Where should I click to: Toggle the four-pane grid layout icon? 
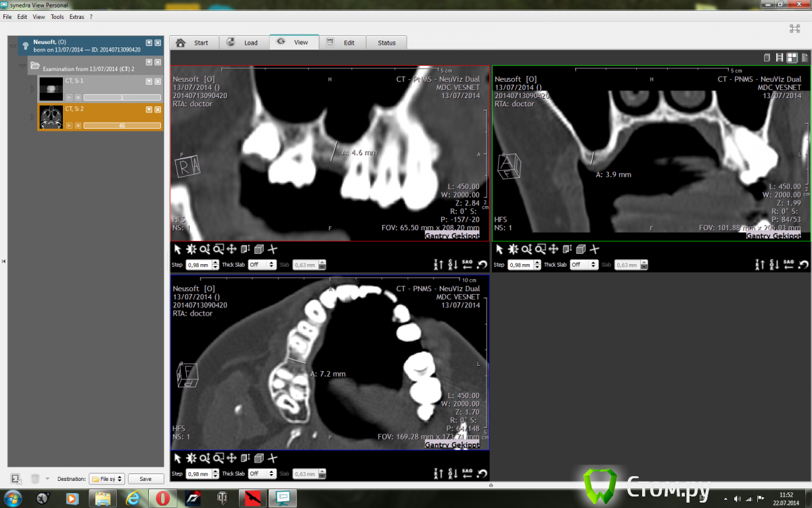(x=792, y=58)
